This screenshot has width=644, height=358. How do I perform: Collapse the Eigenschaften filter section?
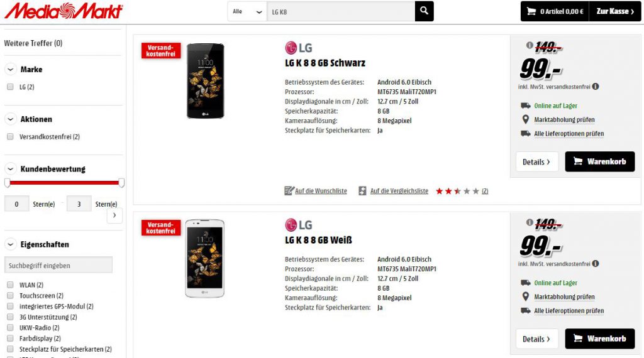point(11,244)
